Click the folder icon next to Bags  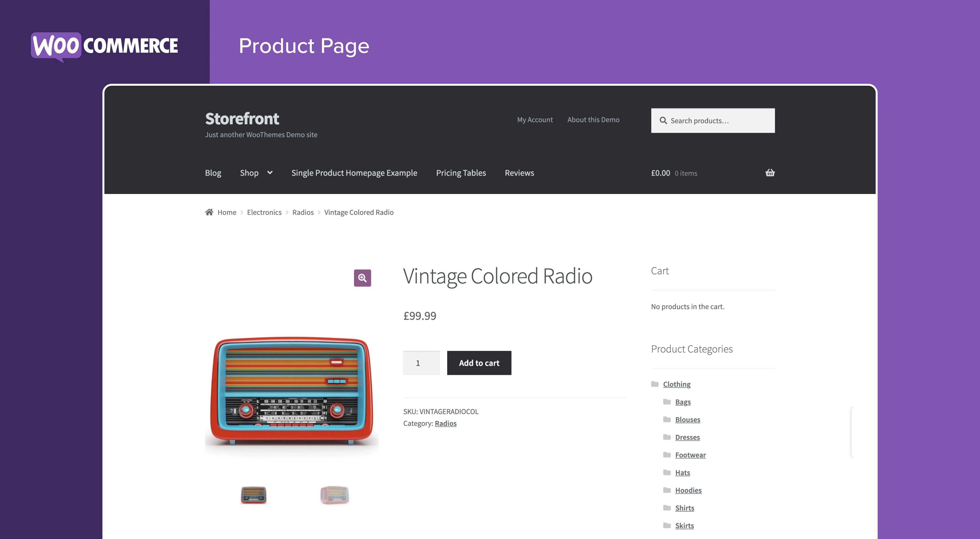(667, 402)
